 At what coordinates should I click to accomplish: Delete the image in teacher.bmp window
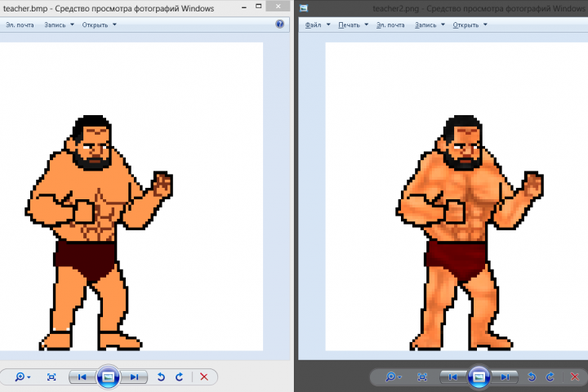coord(204,377)
